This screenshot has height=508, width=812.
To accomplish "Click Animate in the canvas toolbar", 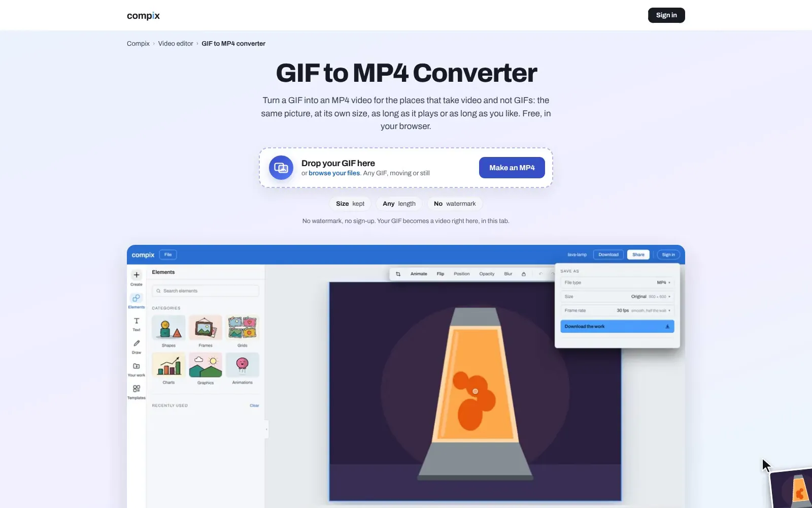I will coord(419,274).
